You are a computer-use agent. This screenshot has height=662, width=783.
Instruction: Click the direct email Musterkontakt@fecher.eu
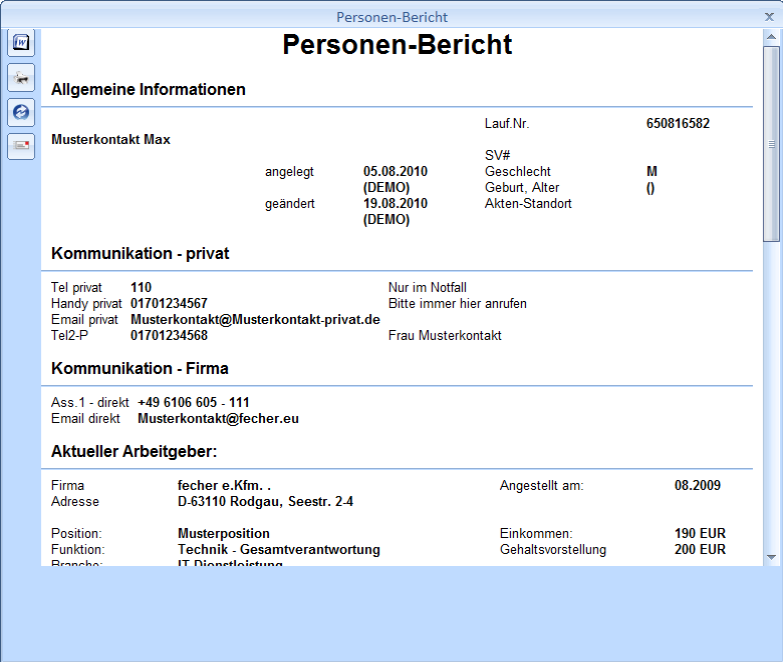point(218,418)
